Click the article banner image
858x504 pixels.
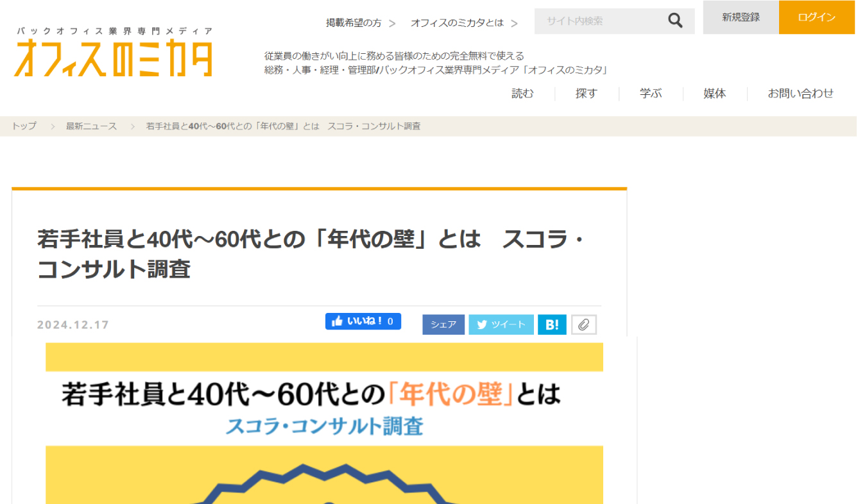[x=324, y=423]
